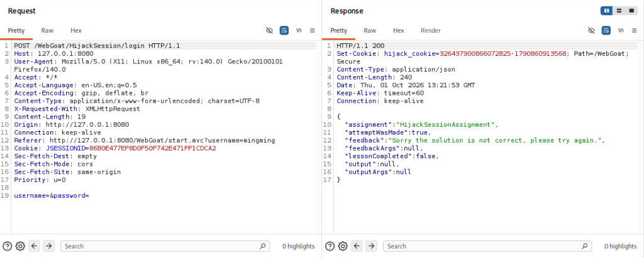Switch Response view to Hex tab
The width and height of the screenshot is (644, 258).
point(398,30)
